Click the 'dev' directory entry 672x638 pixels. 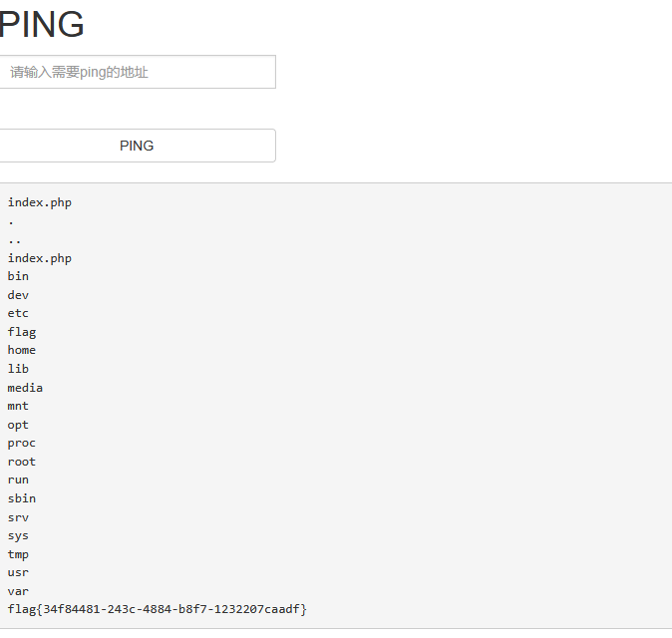click(19, 295)
